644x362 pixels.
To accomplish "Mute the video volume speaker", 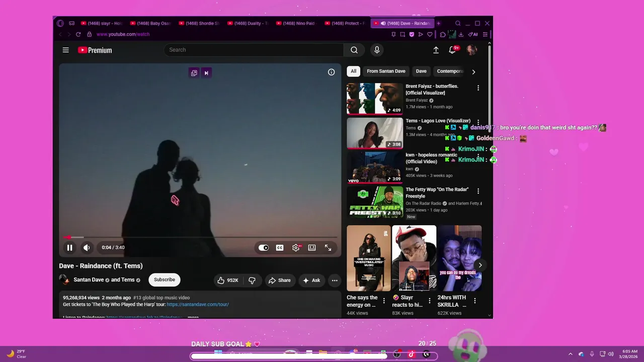I will click(x=87, y=247).
